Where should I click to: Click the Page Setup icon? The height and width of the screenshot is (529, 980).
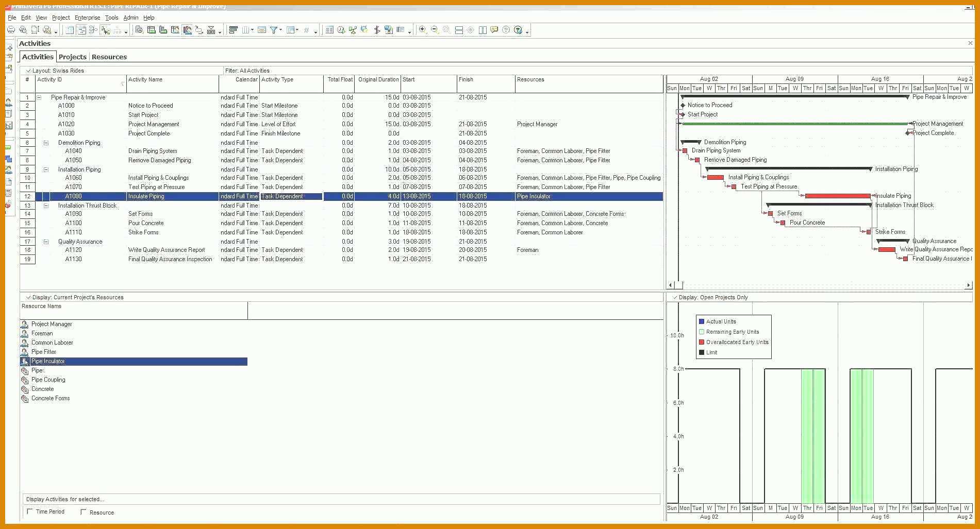[35, 30]
